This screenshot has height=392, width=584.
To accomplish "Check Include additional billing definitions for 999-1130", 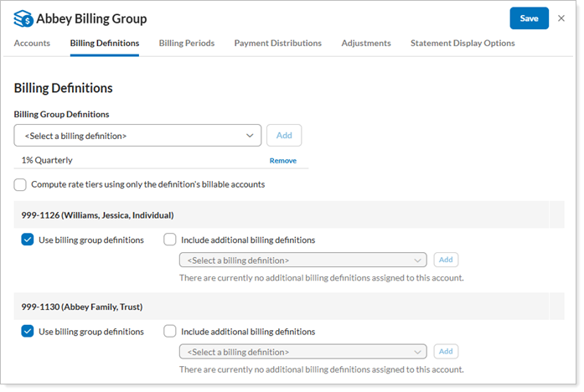I will (170, 332).
